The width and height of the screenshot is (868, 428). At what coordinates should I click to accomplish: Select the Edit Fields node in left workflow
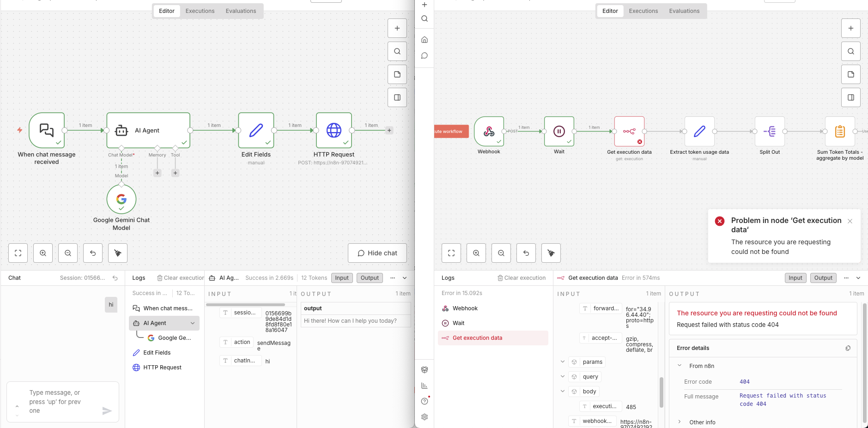coord(256,130)
